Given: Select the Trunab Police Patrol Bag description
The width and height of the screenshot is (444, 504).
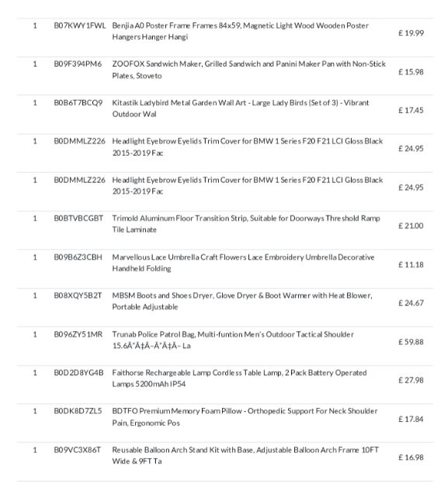Looking at the screenshot, I should click(x=233, y=340).
